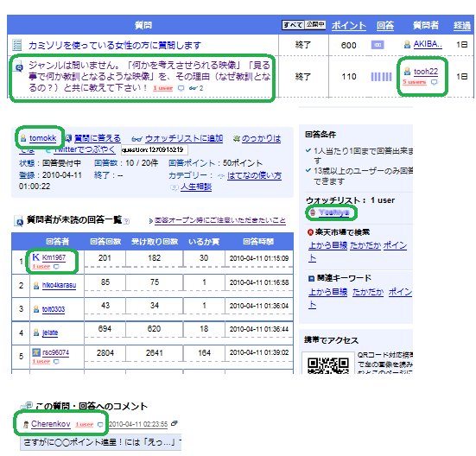The width and height of the screenshot is (476, 456).
Task: Open Km1967 answerer profile
Action: (54, 257)
